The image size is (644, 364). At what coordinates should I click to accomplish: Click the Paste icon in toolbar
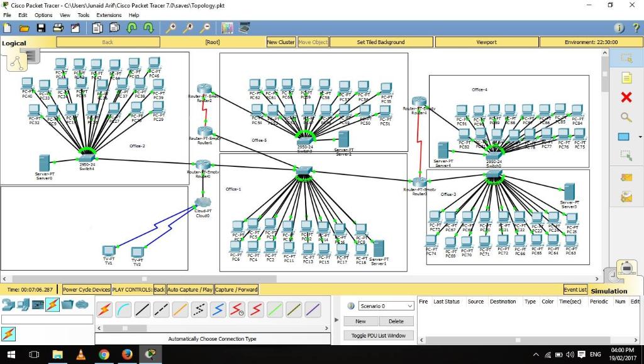click(114, 28)
